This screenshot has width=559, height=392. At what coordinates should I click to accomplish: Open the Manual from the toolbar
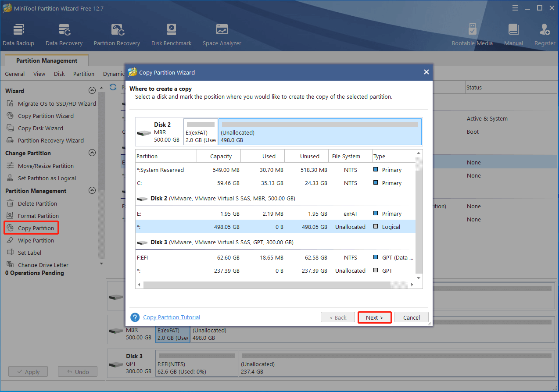[x=513, y=35]
